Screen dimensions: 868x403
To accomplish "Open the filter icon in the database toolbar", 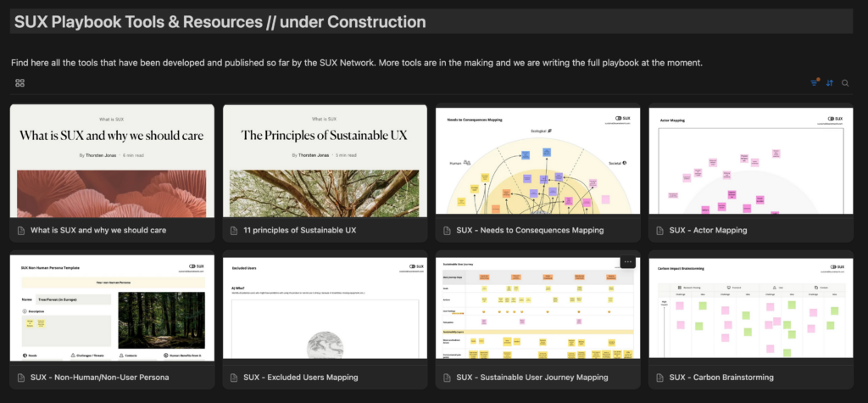I will click(814, 83).
